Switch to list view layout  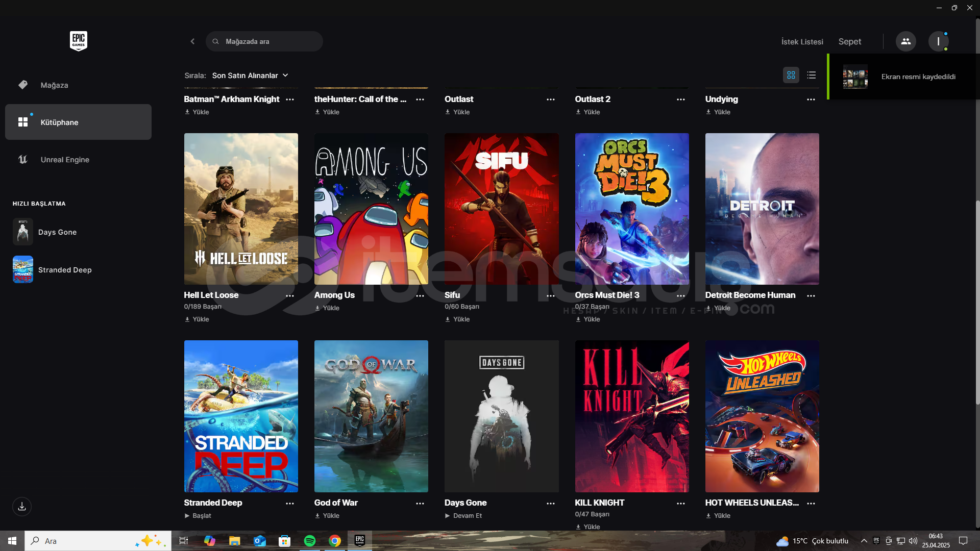click(x=812, y=76)
